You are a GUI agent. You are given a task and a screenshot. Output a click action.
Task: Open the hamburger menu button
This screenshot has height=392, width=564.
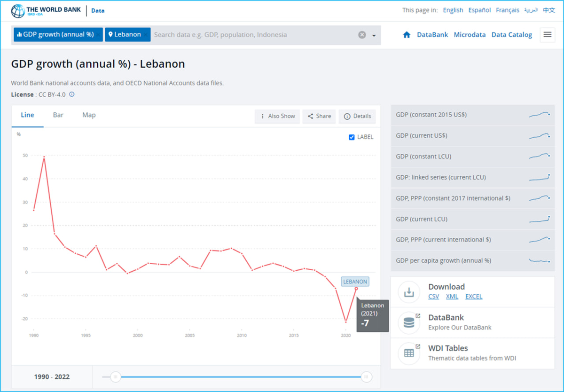tap(548, 35)
